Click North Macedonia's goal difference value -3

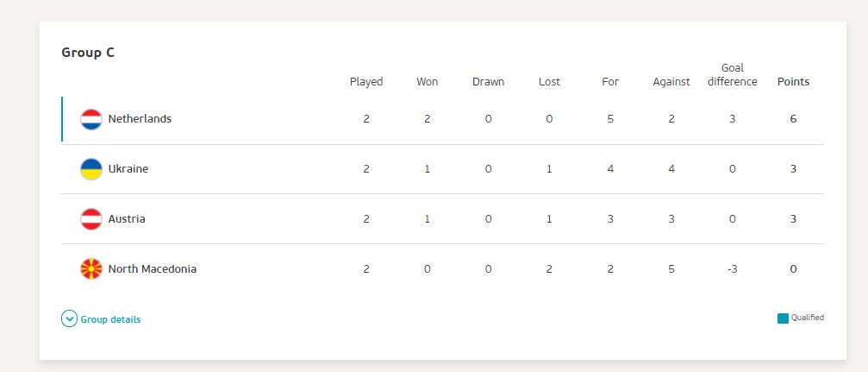point(732,269)
